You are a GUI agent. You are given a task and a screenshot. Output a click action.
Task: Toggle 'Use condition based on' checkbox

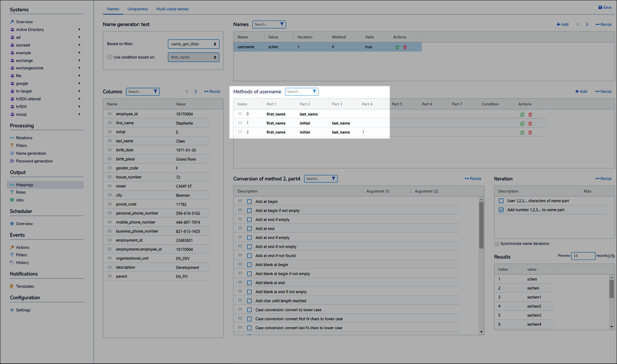coord(110,57)
